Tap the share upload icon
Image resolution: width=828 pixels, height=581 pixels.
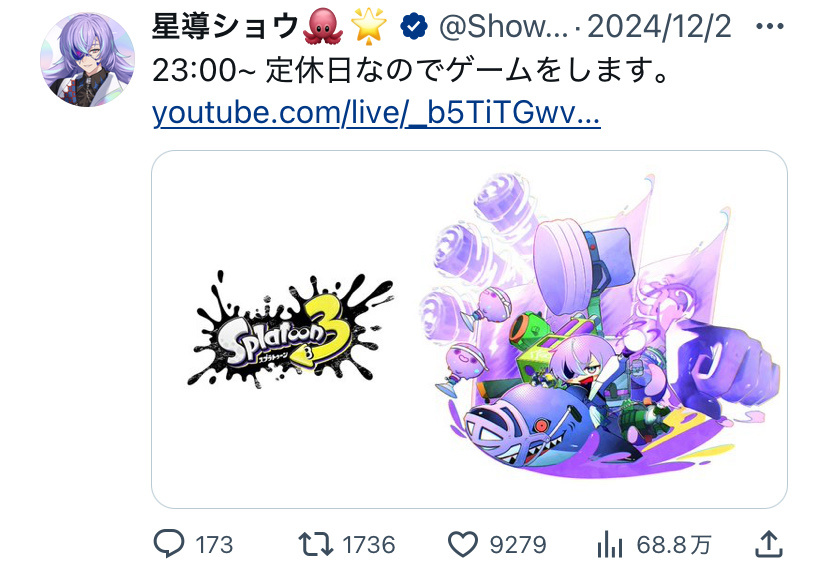point(768,544)
